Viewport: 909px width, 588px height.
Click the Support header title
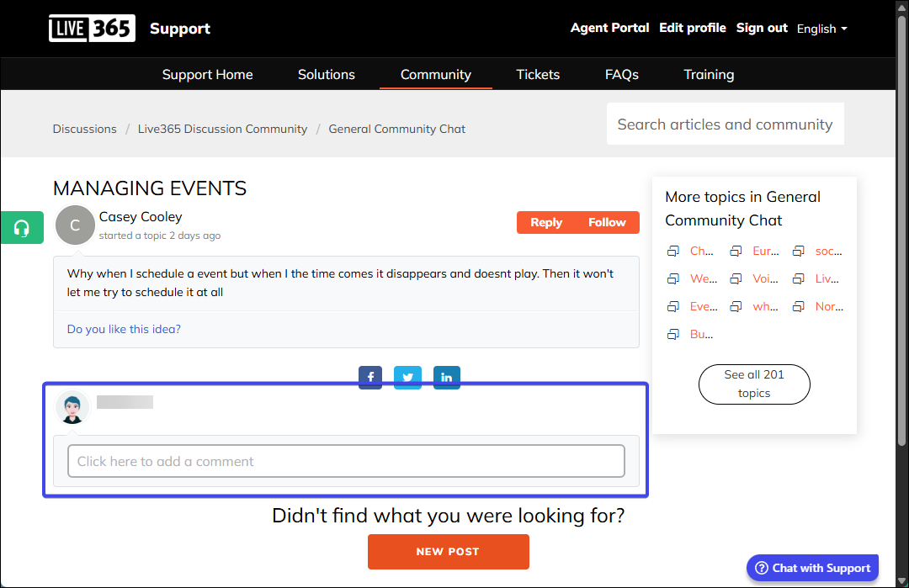(180, 29)
